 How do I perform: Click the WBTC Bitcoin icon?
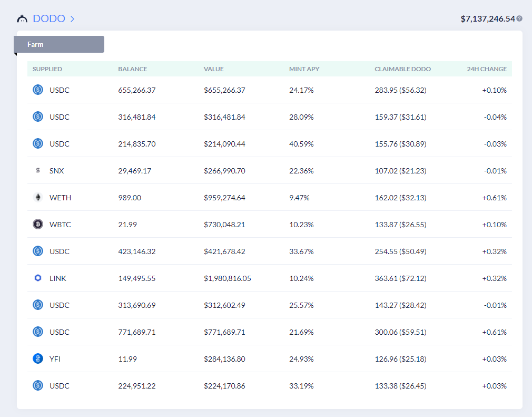(38, 224)
